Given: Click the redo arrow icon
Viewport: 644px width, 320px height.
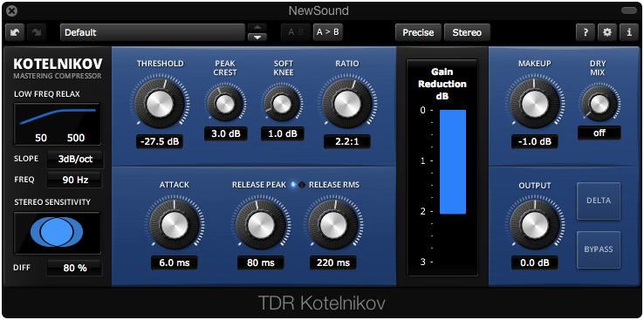Looking at the screenshot, I should coord(37,32).
